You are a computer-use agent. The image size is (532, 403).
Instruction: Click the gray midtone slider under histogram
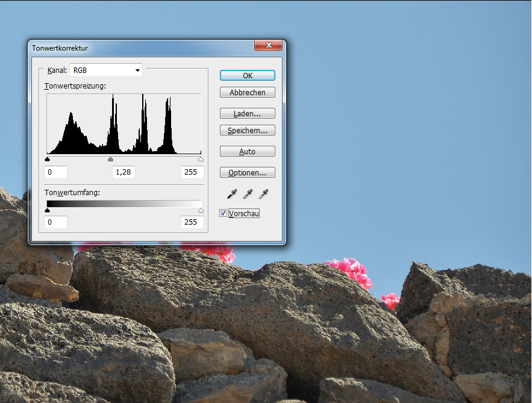[110, 159]
